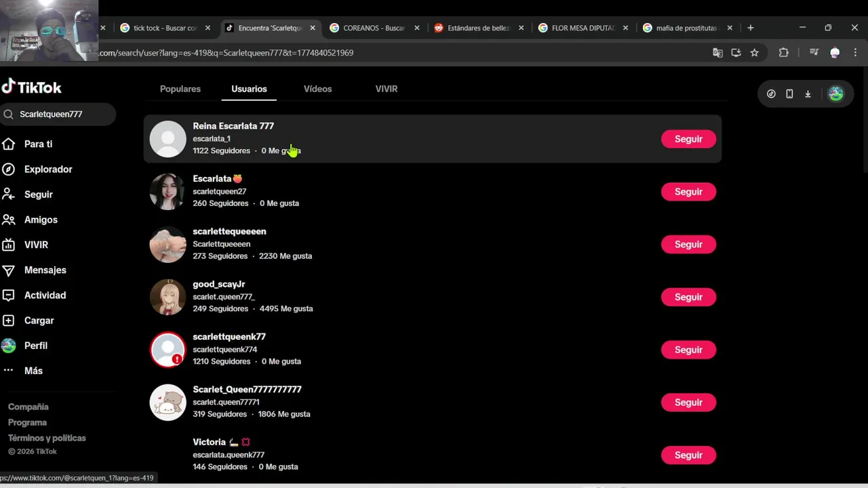868x488 pixels.
Task: Follow Reina Escarlata 777
Action: point(688,139)
